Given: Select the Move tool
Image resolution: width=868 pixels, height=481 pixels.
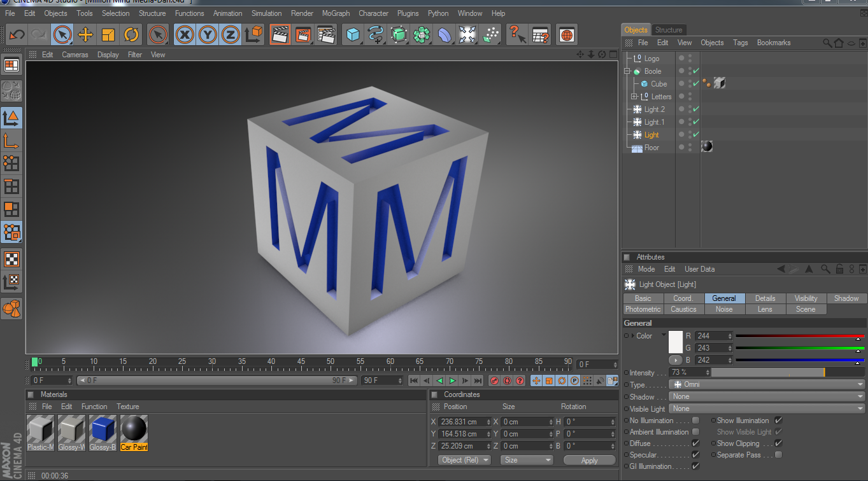Looking at the screenshot, I should click(85, 34).
